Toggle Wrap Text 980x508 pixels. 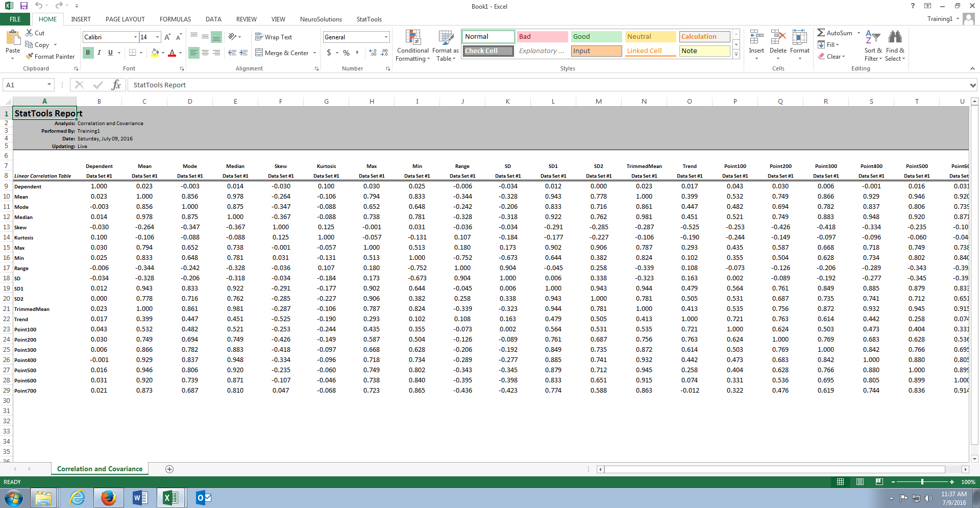(274, 37)
